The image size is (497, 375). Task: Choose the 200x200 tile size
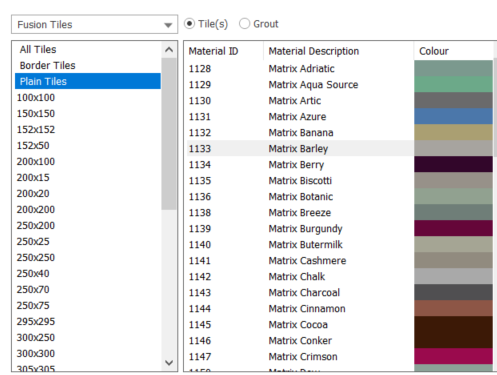[x=88, y=209]
